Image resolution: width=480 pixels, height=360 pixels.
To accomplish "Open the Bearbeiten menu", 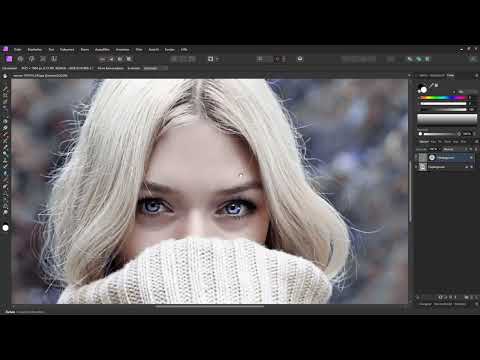I will tap(35, 50).
